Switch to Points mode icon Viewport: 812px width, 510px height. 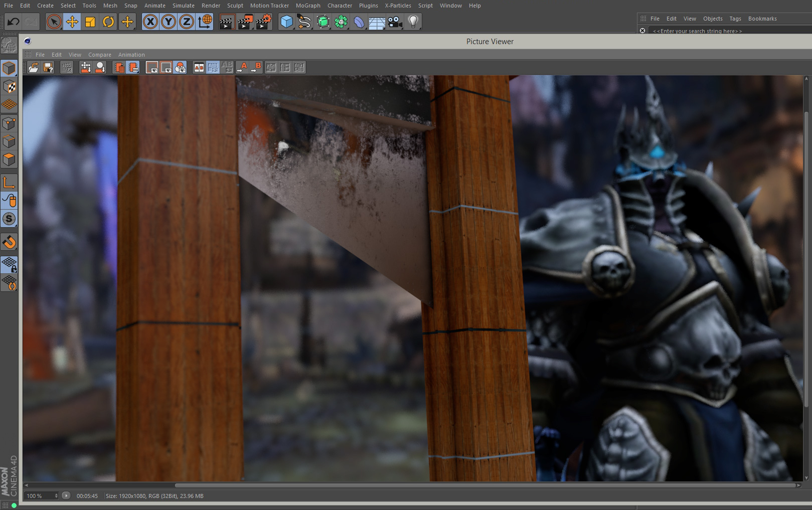pos(9,123)
